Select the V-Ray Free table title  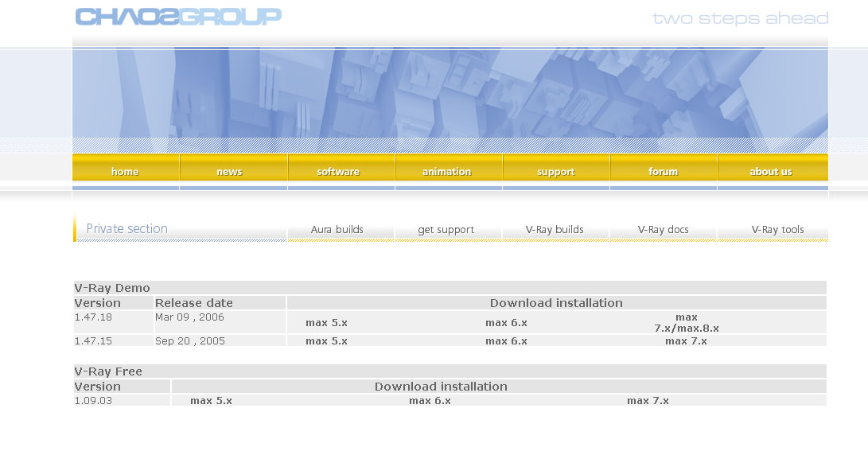108,371
